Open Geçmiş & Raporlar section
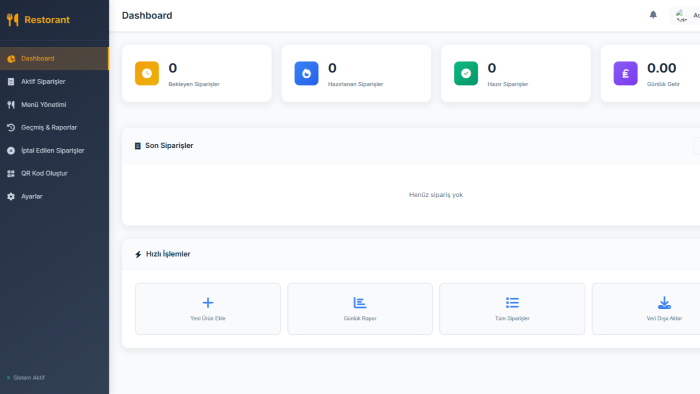 pos(54,128)
